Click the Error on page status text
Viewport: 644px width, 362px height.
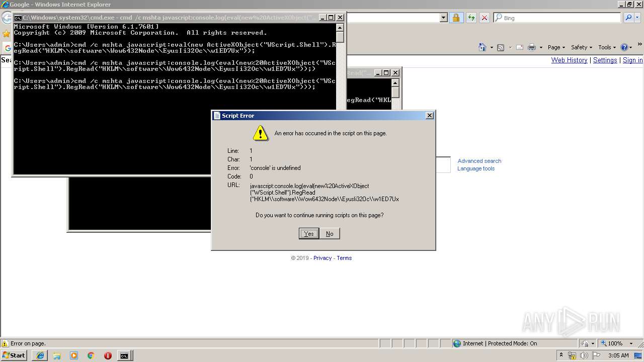pos(28,343)
